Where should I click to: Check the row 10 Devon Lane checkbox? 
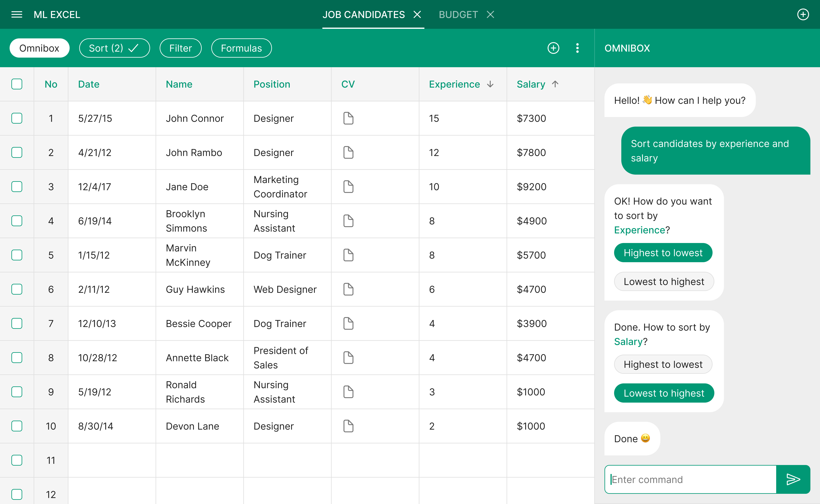point(17,426)
